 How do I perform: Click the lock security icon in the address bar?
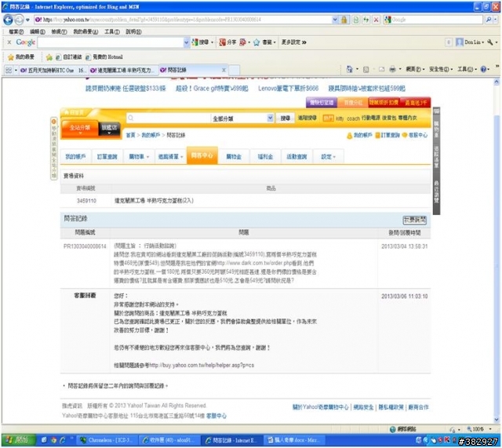pyautogui.click(x=344, y=20)
